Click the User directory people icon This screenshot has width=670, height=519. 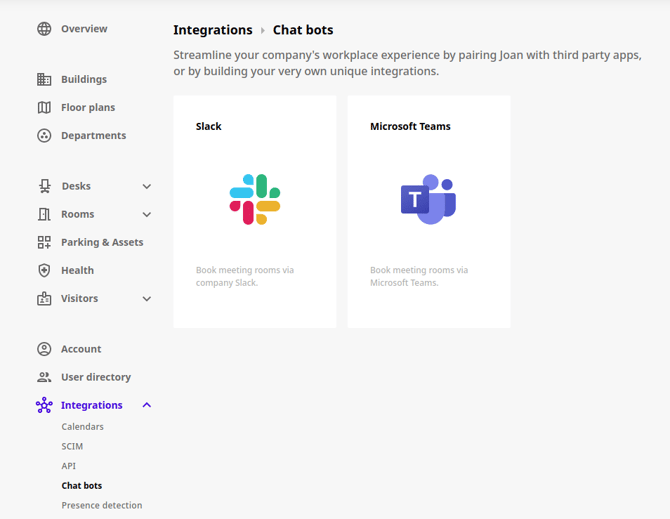(44, 377)
